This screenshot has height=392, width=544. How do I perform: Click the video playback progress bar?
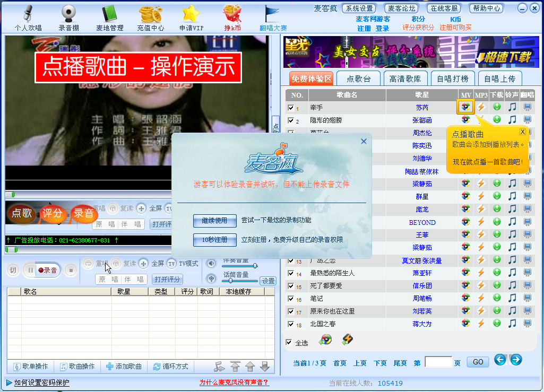coord(89,195)
